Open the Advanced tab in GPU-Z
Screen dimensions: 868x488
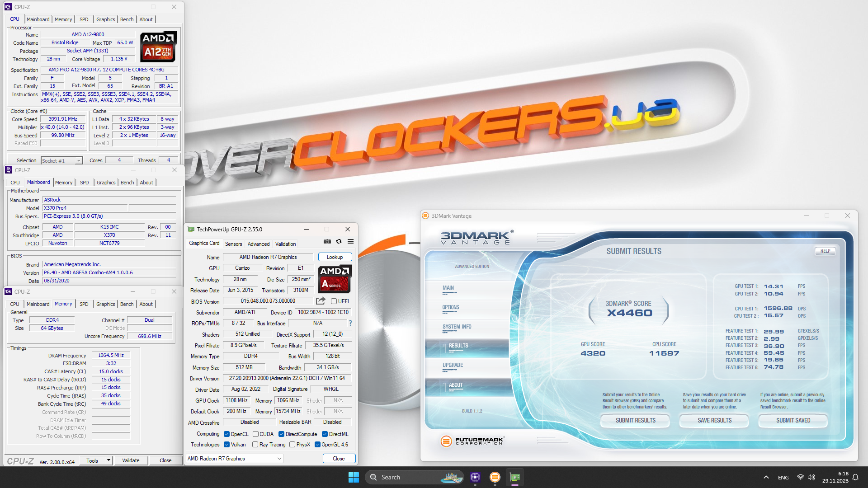(259, 244)
